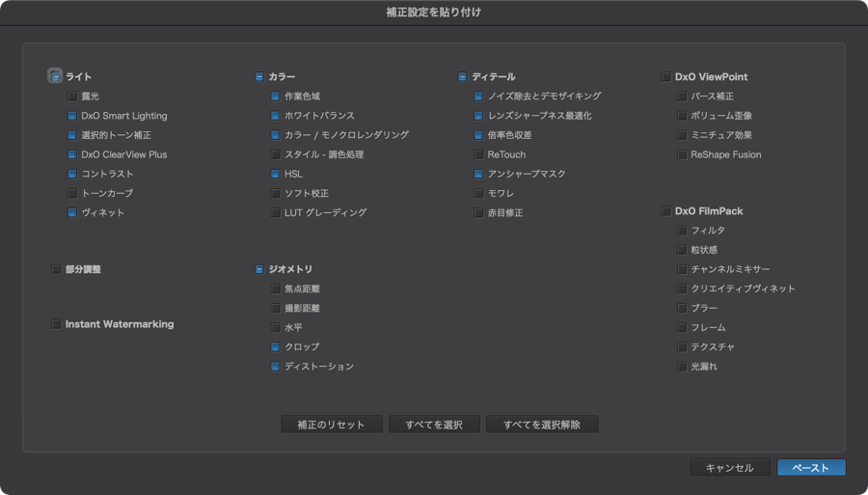Enable the フィルタ checkbox

point(682,231)
